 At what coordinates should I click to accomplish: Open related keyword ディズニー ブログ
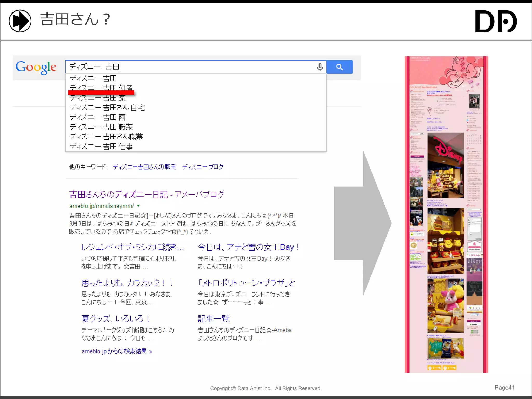[203, 167]
